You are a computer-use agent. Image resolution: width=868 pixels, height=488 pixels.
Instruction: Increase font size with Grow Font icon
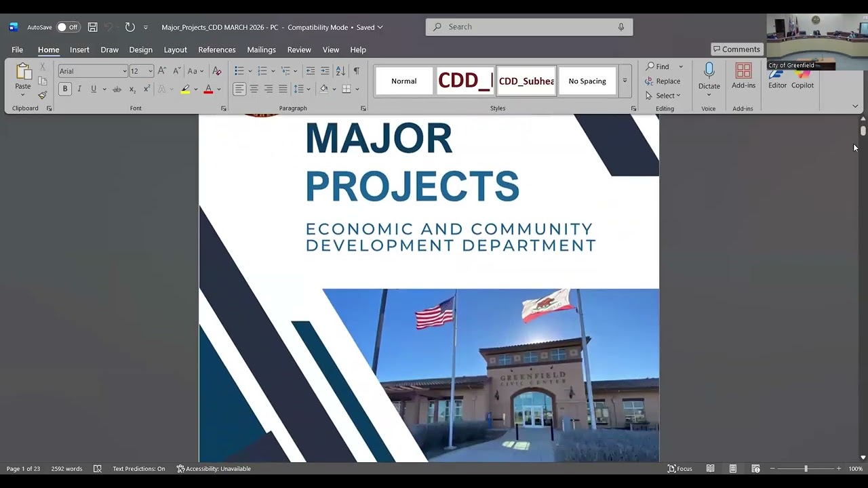click(162, 71)
